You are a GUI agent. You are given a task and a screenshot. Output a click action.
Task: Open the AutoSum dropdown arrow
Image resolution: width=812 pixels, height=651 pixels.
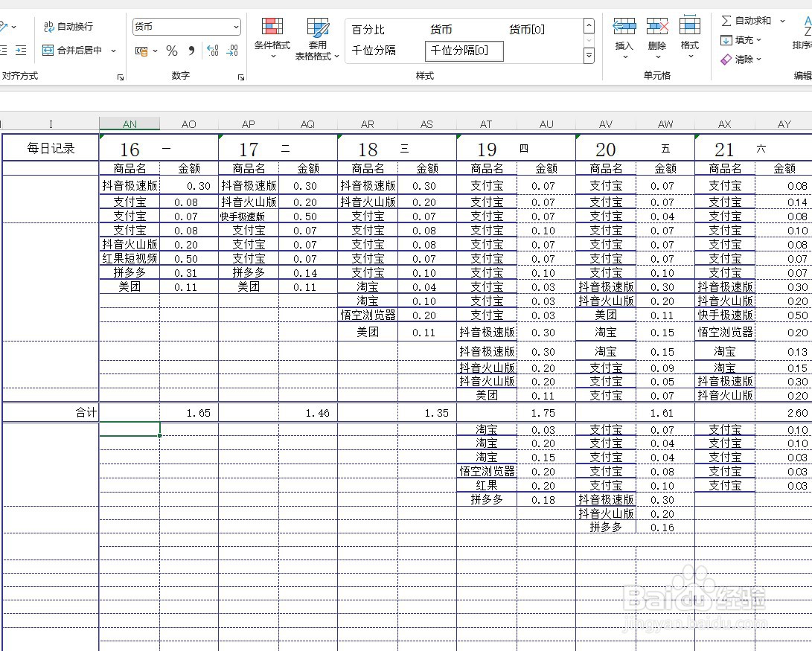[x=782, y=21]
